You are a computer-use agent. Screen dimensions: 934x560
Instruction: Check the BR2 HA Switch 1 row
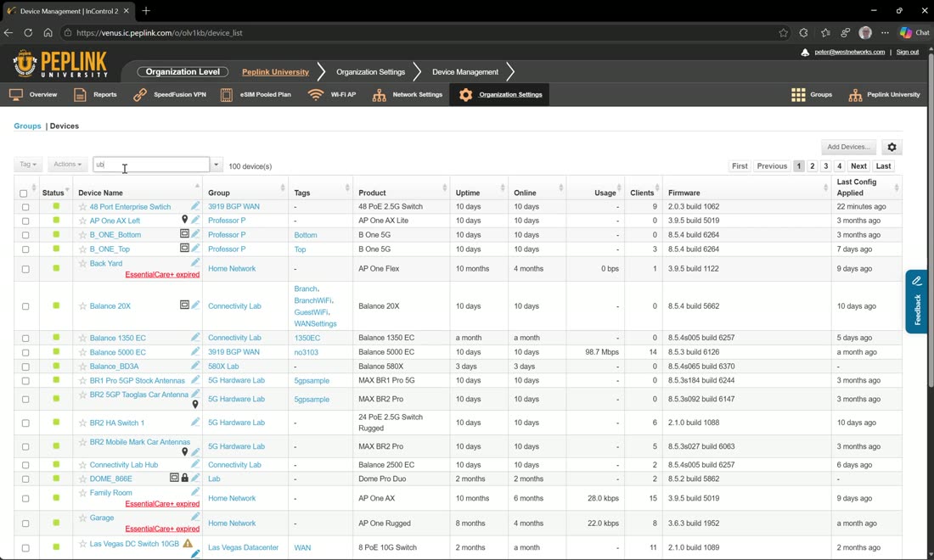tap(25, 423)
